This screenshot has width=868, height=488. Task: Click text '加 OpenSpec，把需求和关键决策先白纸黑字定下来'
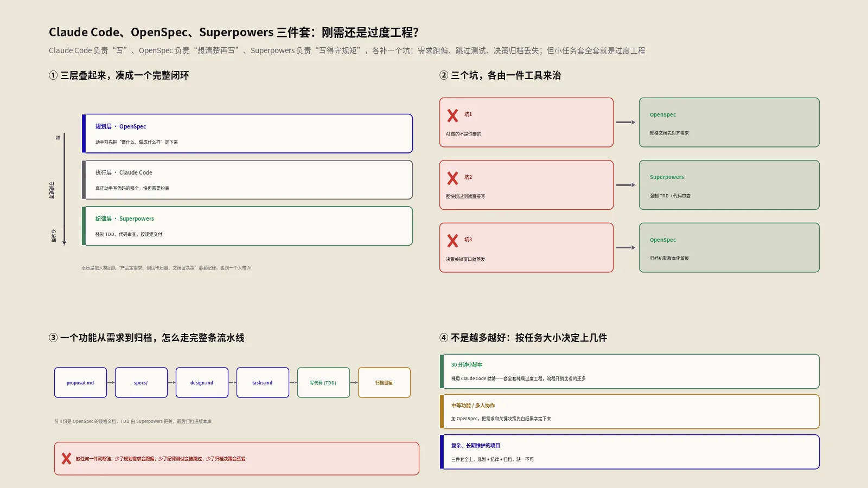501,419
